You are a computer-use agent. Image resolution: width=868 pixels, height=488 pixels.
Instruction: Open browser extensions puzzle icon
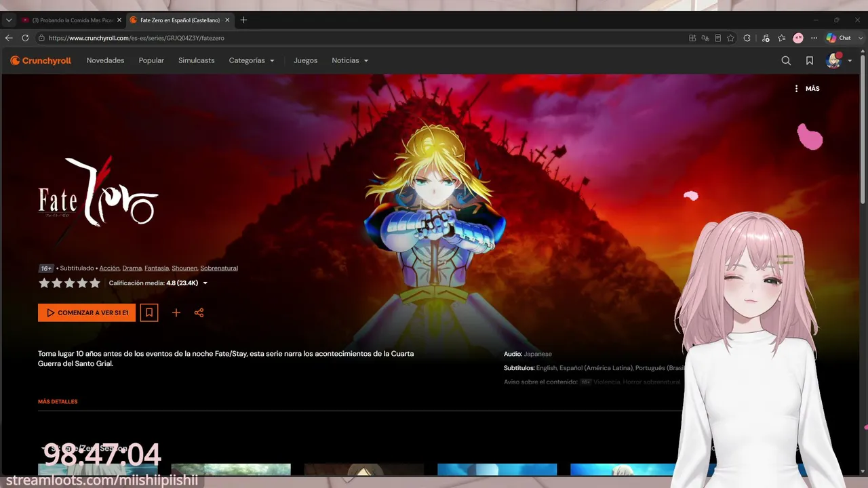pos(747,38)
